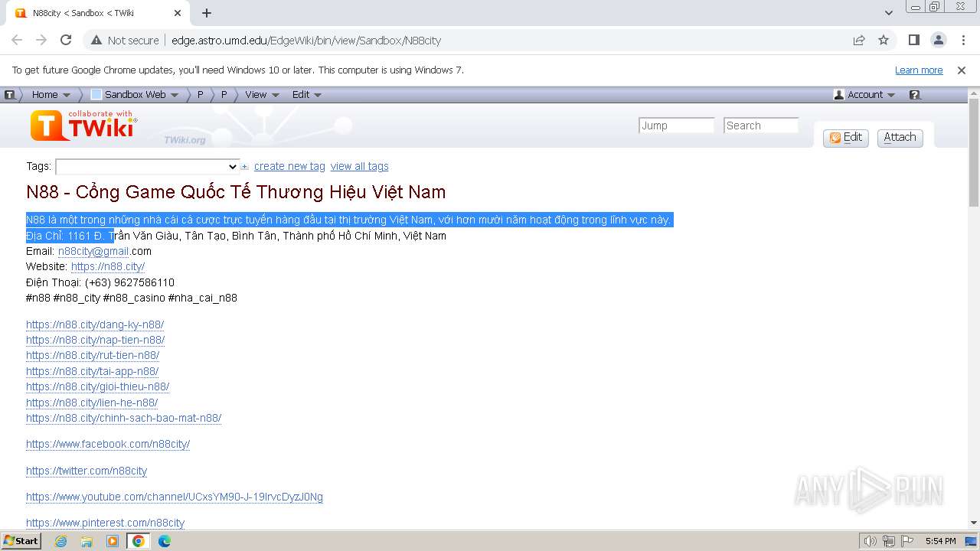The image size is (980, 551).
Task: Open the pinterest.com/n88city link
Action: click(x=105, y=523)
